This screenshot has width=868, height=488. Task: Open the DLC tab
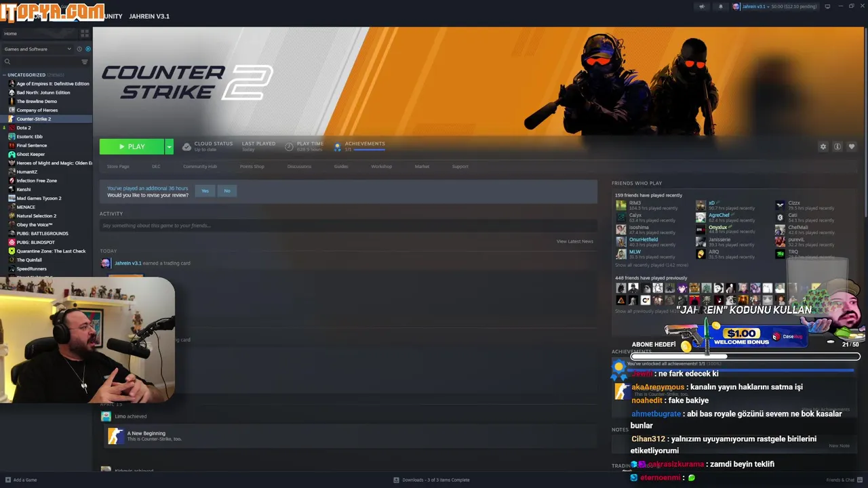click(x=156, y=166)
